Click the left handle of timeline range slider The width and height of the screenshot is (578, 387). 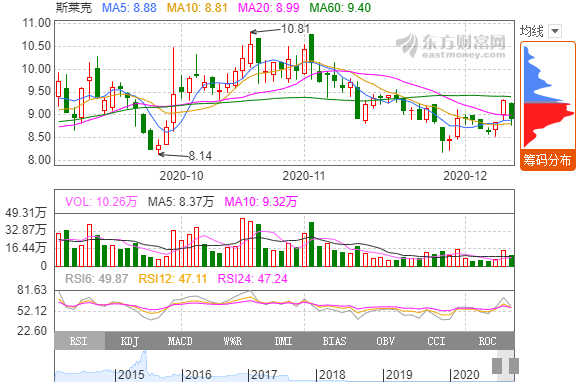[497, 366]
